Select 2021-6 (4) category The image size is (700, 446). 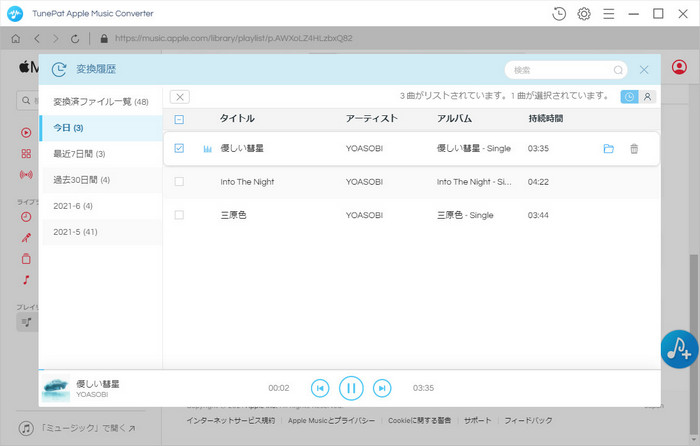click(101, 206)
